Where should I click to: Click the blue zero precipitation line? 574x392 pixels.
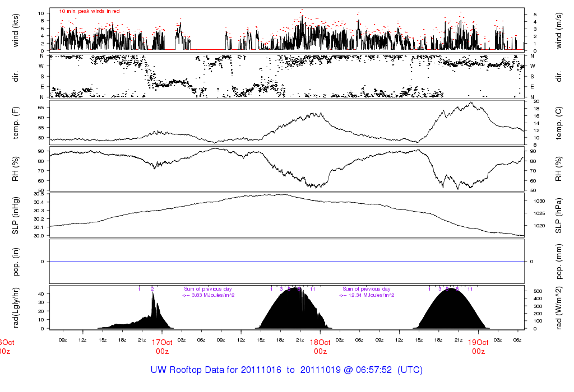tap(286, 262)
